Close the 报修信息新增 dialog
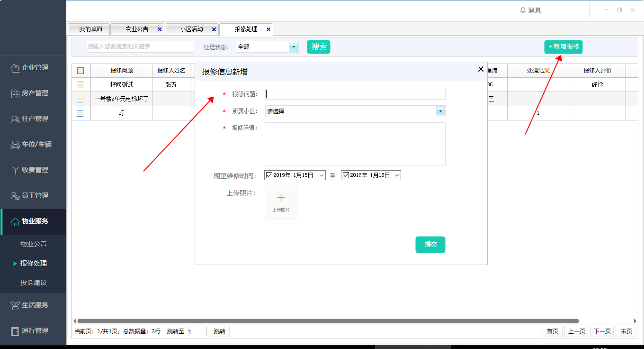This screenshot has height=349, width=644. pos(481,69)
